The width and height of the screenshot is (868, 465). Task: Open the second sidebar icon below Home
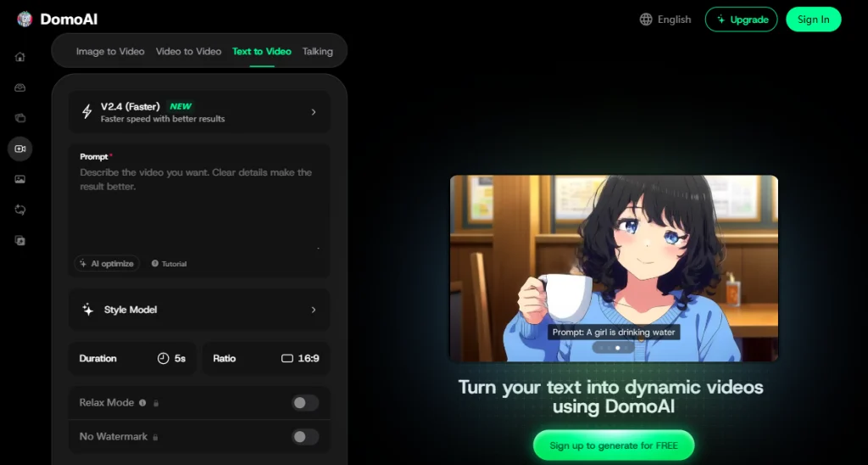click(x=20, y=87)
